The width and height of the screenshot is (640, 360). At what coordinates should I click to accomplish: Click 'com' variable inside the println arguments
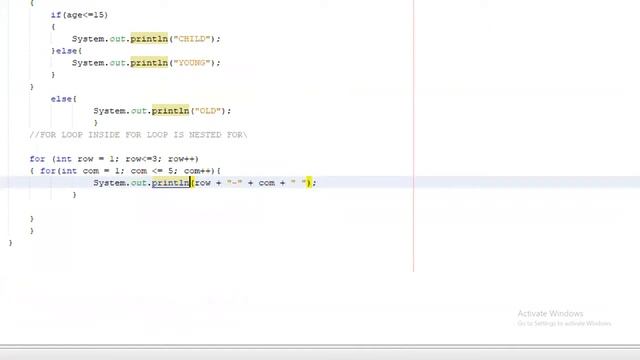[x=267, y=183]
